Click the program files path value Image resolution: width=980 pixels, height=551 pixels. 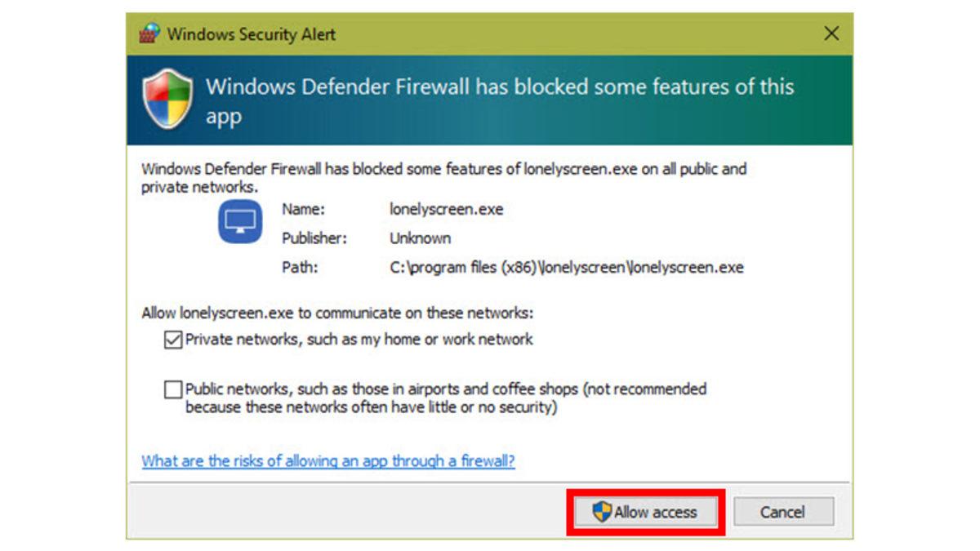click(566, 267)
